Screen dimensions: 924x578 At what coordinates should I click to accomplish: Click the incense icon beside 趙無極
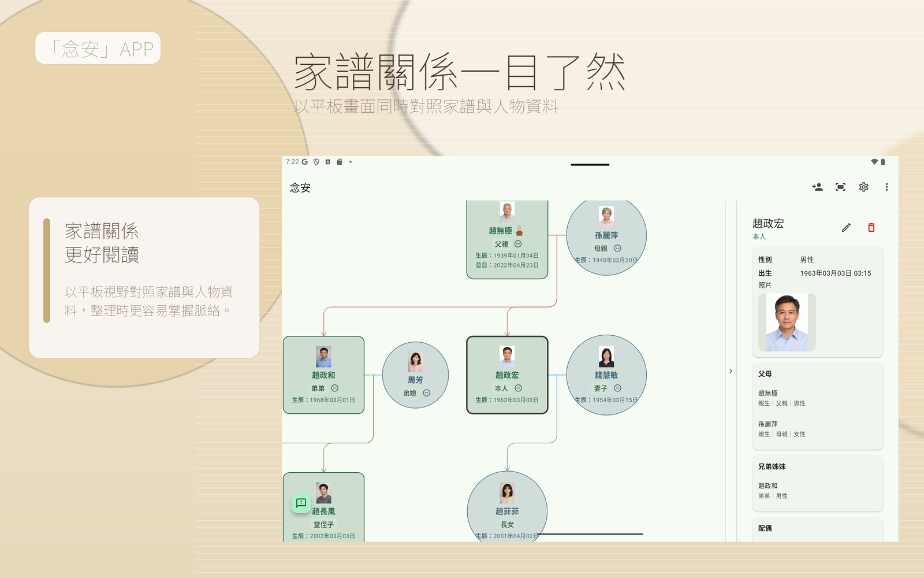(520, 229)
